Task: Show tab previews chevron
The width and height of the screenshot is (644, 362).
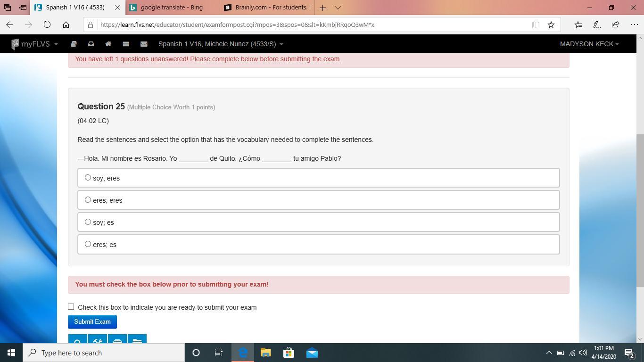Action: (x=338, y=8)
